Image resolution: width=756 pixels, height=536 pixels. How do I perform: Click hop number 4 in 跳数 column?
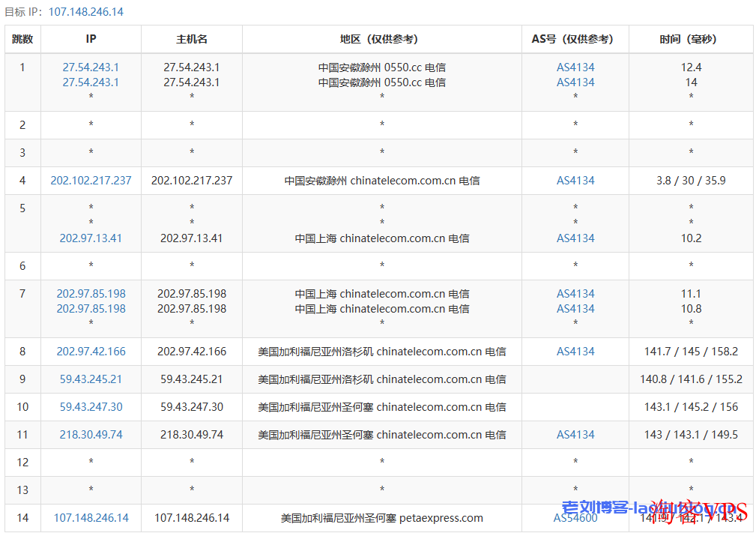22,181
